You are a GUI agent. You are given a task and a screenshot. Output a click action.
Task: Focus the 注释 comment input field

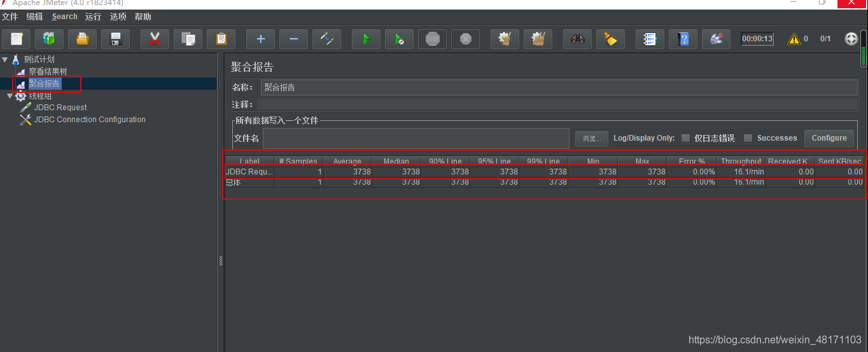coord(557,104)
